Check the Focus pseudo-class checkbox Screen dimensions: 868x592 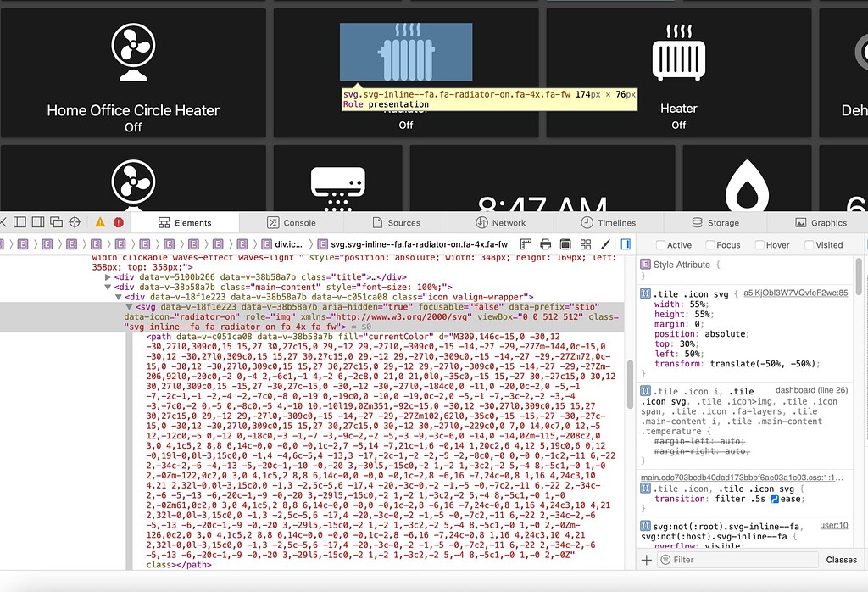(709, 245)
